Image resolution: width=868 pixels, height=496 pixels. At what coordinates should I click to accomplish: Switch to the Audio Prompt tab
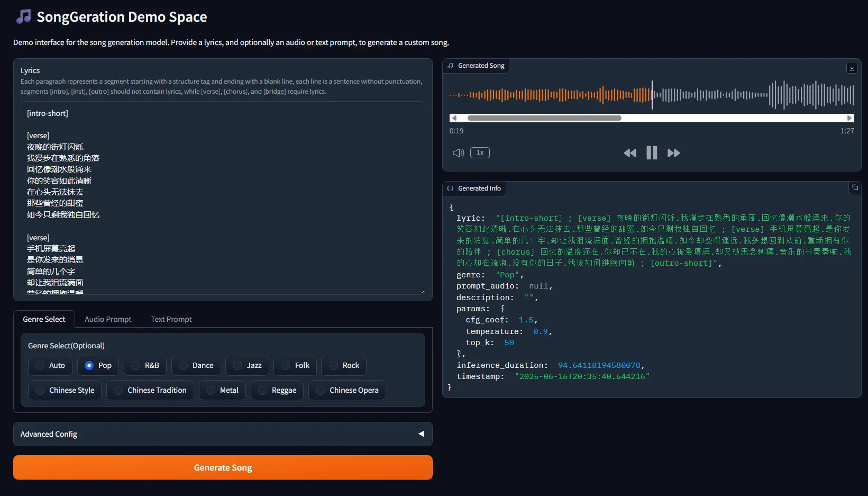[x=108, y=319]
